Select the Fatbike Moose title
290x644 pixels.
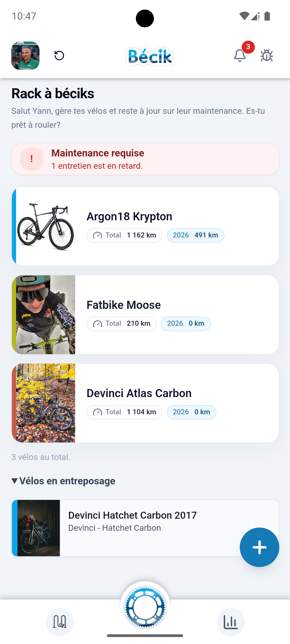pyautogui.click(x=124, y=305)
